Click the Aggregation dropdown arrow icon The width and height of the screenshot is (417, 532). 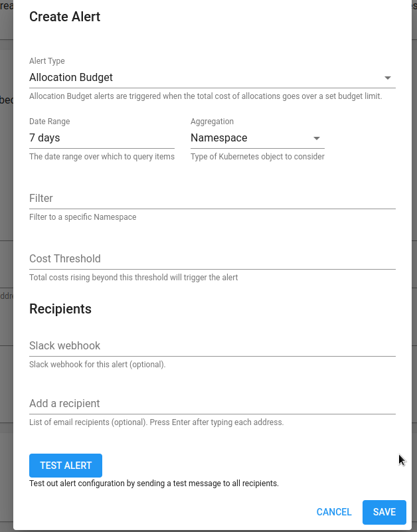pyautogui.click(x=316, y=138)
